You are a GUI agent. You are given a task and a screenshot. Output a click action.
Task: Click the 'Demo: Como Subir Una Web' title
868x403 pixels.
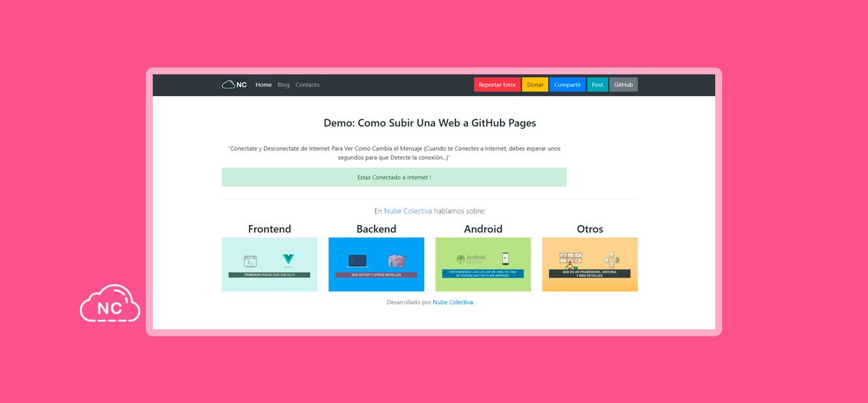pyautogui.click(x=430, y=123)
